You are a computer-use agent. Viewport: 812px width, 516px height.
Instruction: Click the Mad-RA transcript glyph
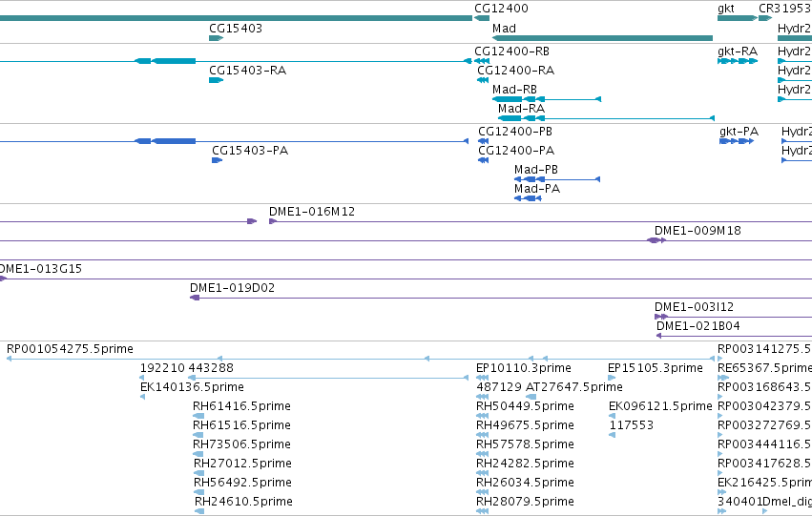pos(606,118)
